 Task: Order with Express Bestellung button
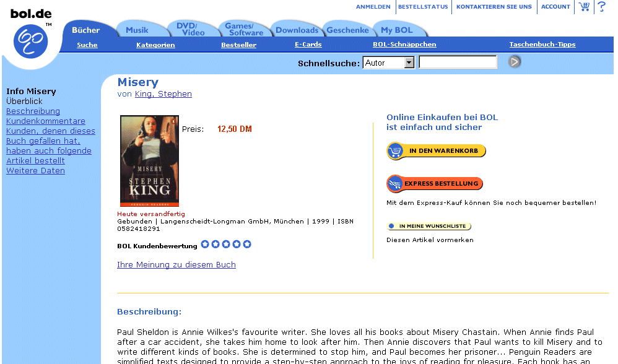(435, 184)
